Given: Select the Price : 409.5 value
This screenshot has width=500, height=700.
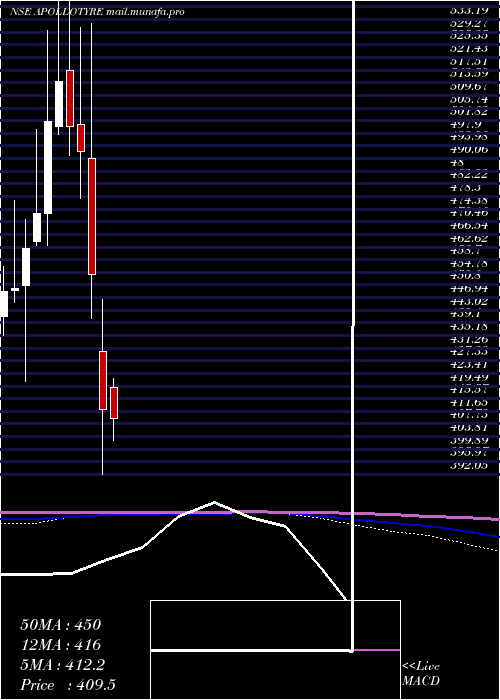Looking at the screenshot, I should click(68, 684).
